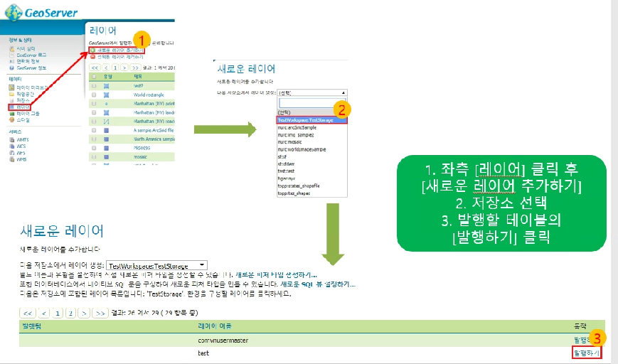This screenshot has height=364, width=618.
Task: Open Layer Preview sidebar icon
Action: pos(11,87)
